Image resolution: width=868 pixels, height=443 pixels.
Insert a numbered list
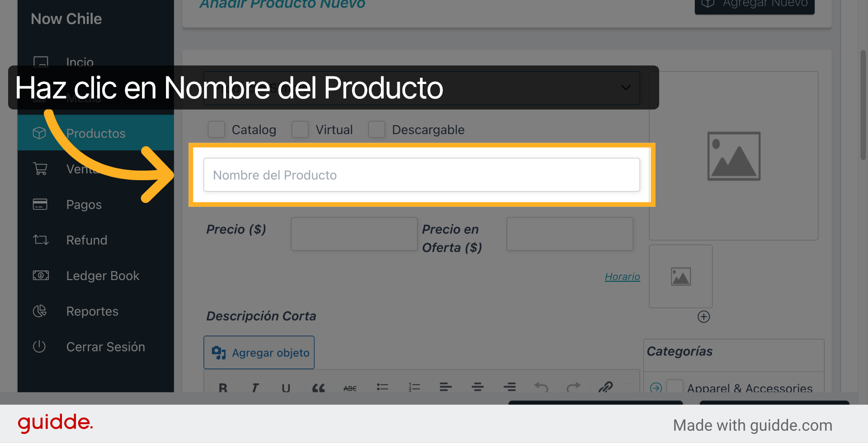414,387
